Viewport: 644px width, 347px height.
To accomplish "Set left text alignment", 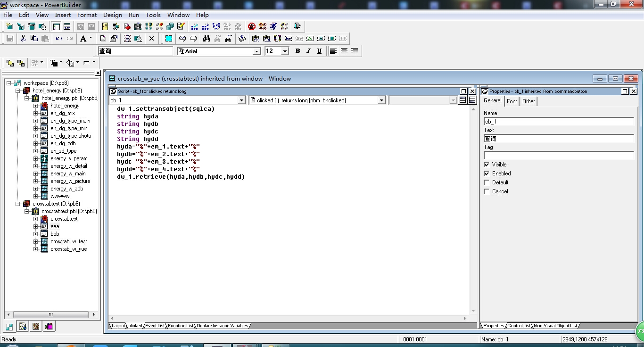I will coord(333,51).
